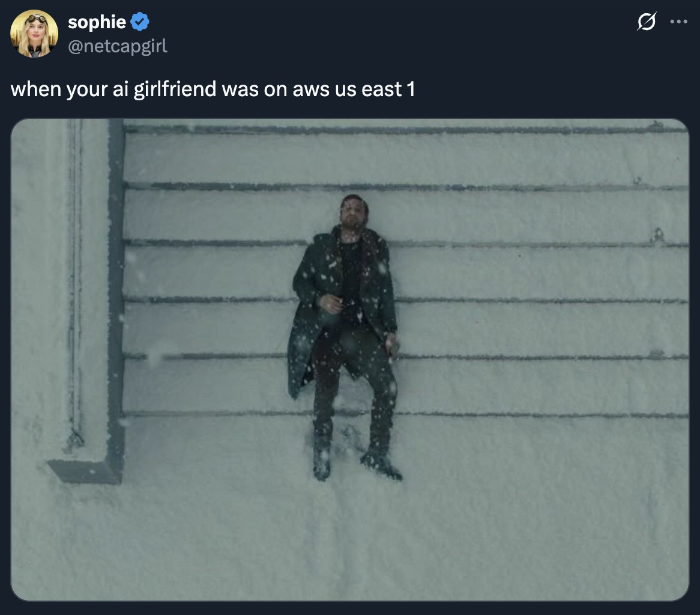Click the blue verified checkmark badge

(140, 22)
